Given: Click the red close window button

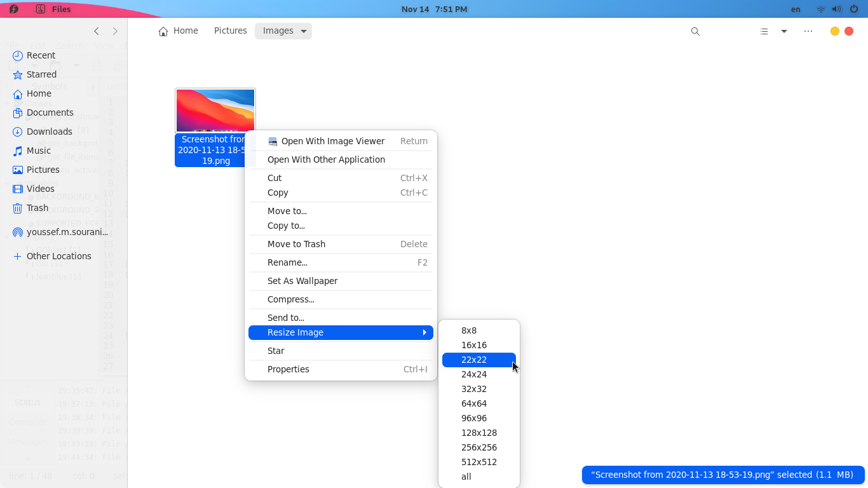Looking at the screenshot, I should [849, 31].
